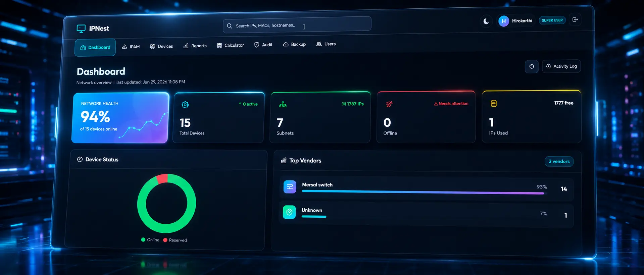The image size is (644, 275).
Task: Click the logout icon next to SUPER USER
Action: (575, 20)
